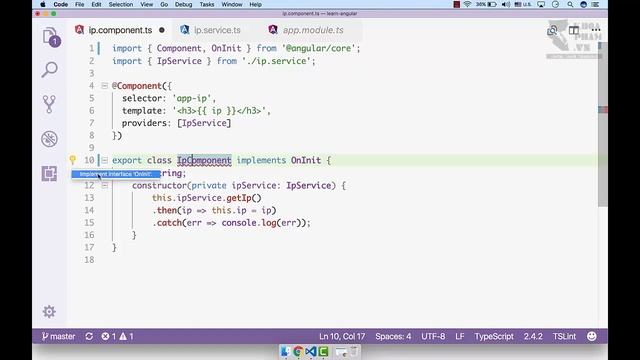The height and width of the screenshot is (360, 640).
Task: Open the master branch picker
Action: [59, 336]
